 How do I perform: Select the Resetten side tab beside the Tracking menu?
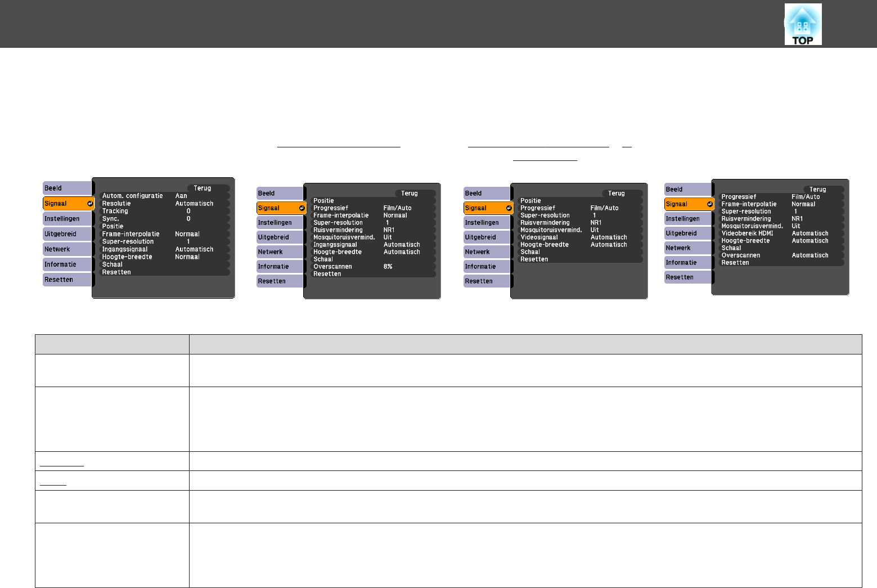[67, 279]
